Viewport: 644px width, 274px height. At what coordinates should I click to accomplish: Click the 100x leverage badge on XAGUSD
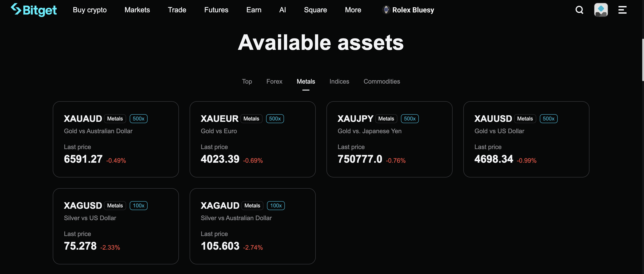tap(138, 205)
